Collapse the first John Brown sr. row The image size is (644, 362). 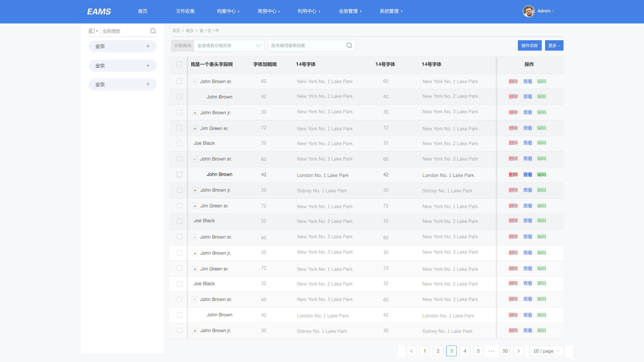point(195,81)
